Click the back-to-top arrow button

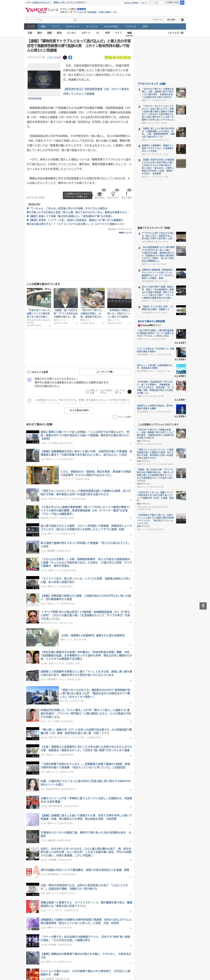[203, 606]
